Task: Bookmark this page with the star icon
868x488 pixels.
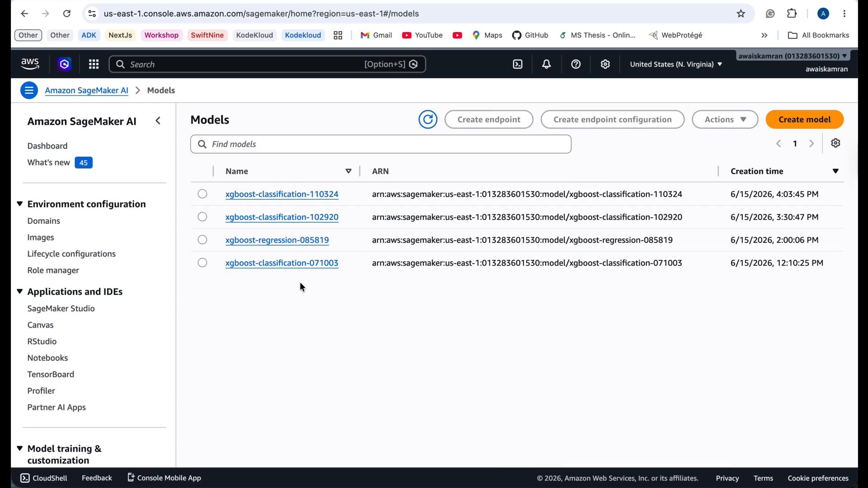Action: pyautogui.click(x=741, y=14)
